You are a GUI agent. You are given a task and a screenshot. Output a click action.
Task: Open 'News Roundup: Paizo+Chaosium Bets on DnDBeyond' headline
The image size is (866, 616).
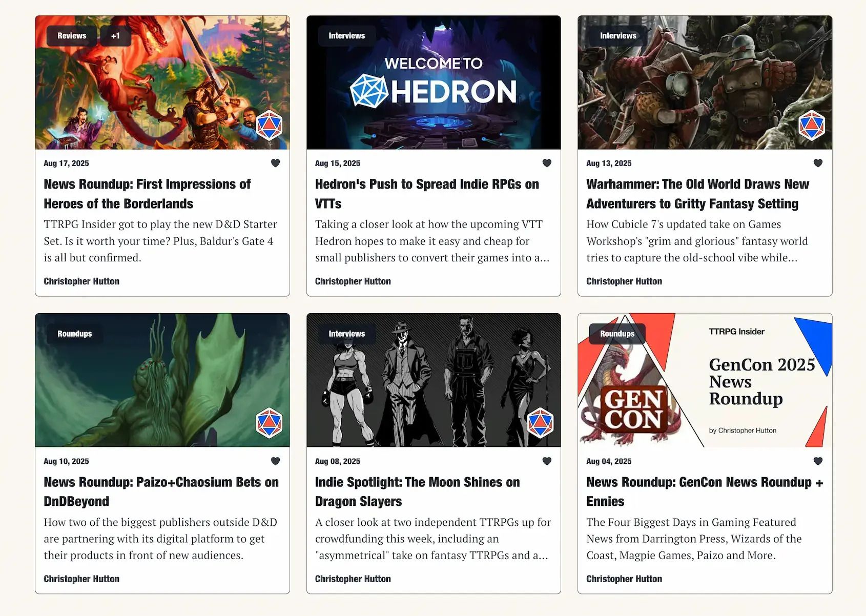(x=161, y=491)
